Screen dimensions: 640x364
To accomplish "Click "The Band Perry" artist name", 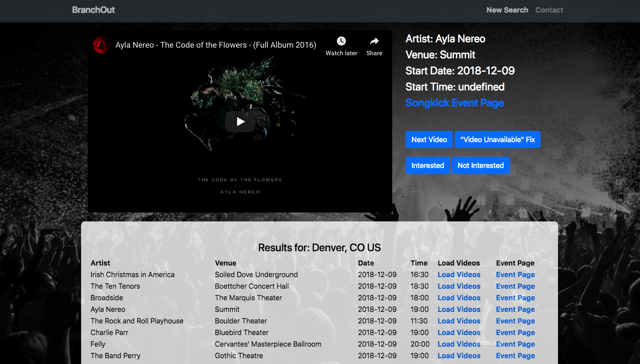I will pyautogui.click(x=115, y=356).
